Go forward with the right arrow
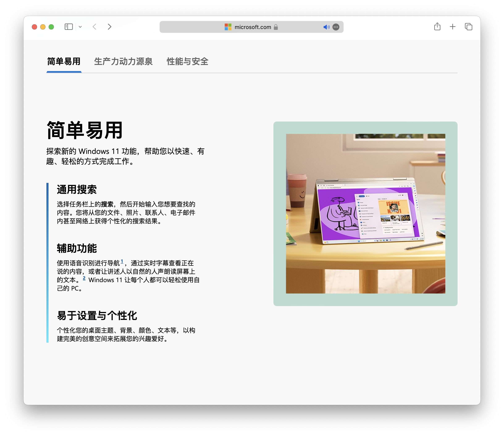Viewport: 504px width, 436px height. tap(109, 27)
